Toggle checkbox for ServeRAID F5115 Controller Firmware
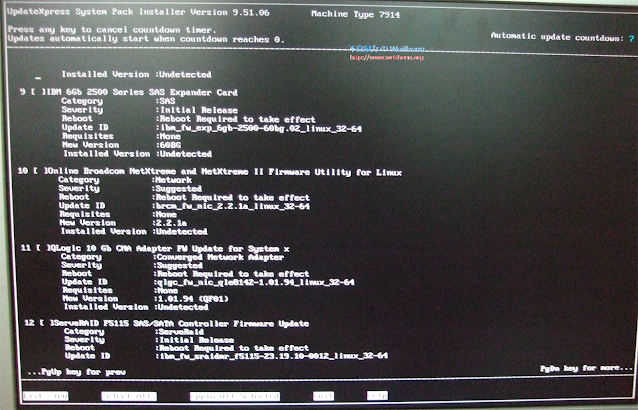The height and width of the screenshot is (410, 638). [46, 323]
